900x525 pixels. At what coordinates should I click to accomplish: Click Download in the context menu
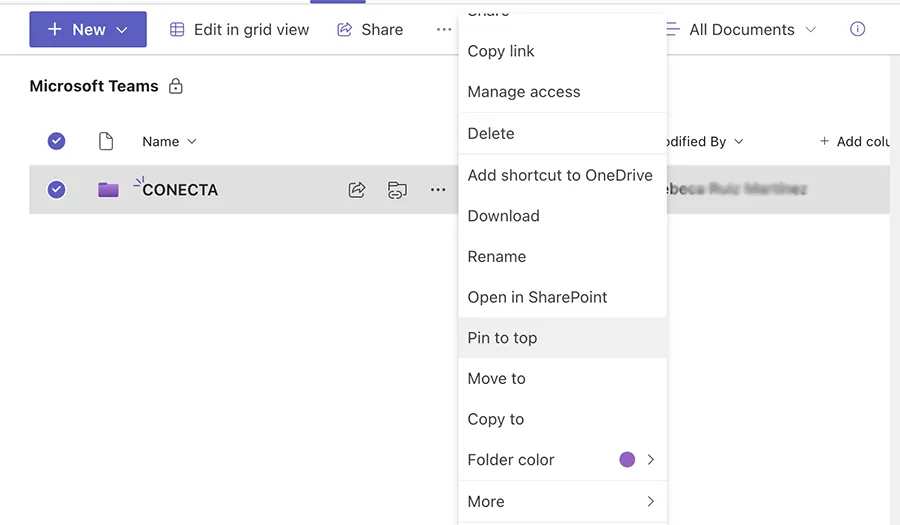(x=503, y=215)
